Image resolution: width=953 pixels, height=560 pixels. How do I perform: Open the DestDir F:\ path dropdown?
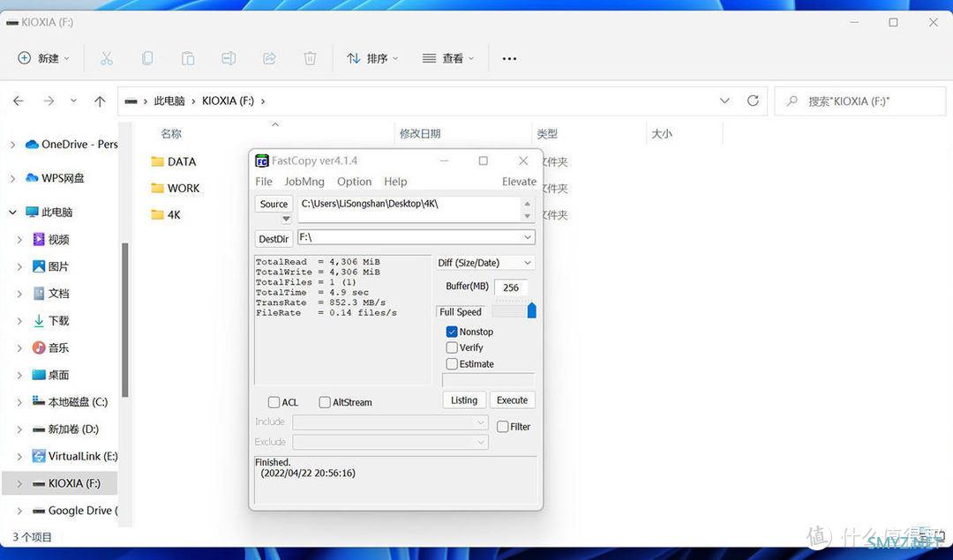click(527, 237)
